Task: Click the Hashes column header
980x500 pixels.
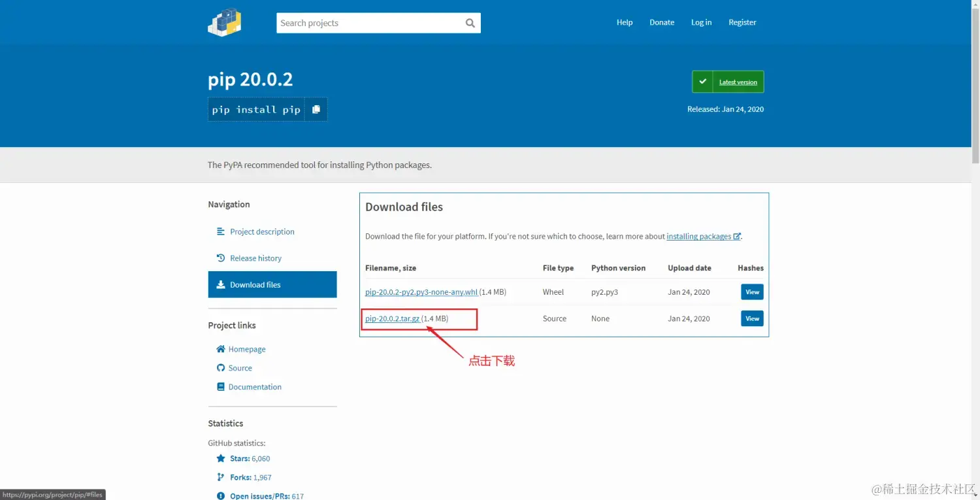Action: pyautogui.click(x=751, y=268)
